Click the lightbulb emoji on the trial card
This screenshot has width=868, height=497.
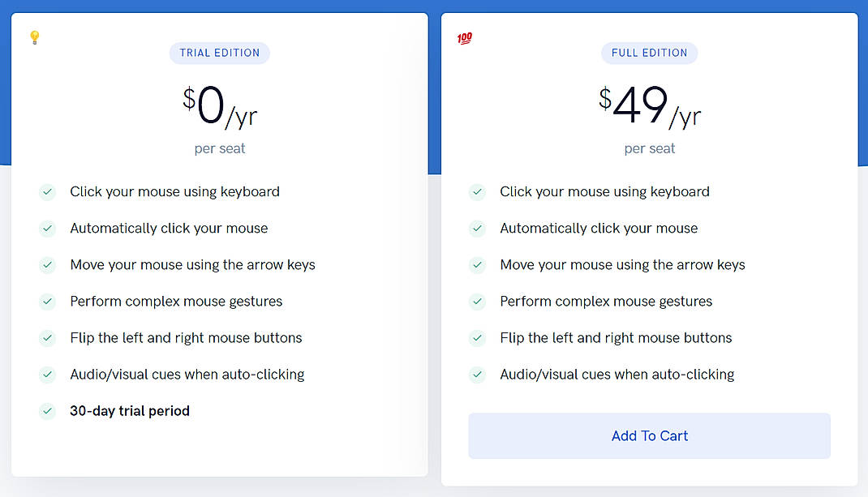pyautogui.click(x=34, y=38)
